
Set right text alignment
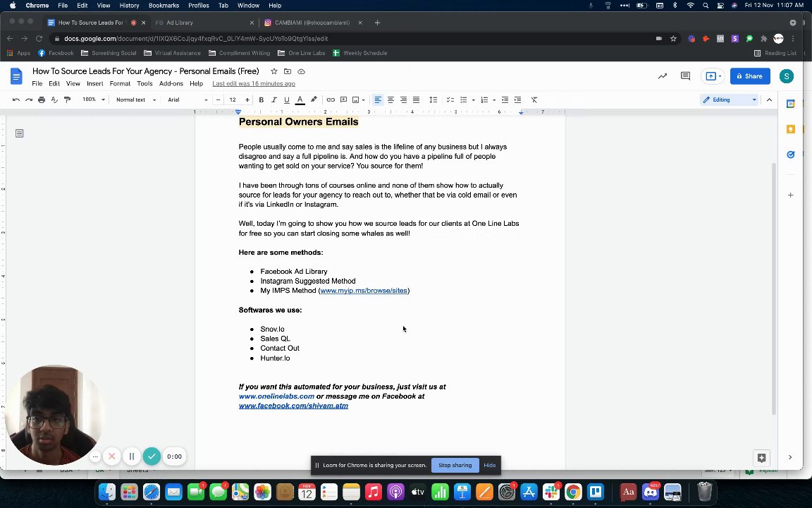coord(403,99)
